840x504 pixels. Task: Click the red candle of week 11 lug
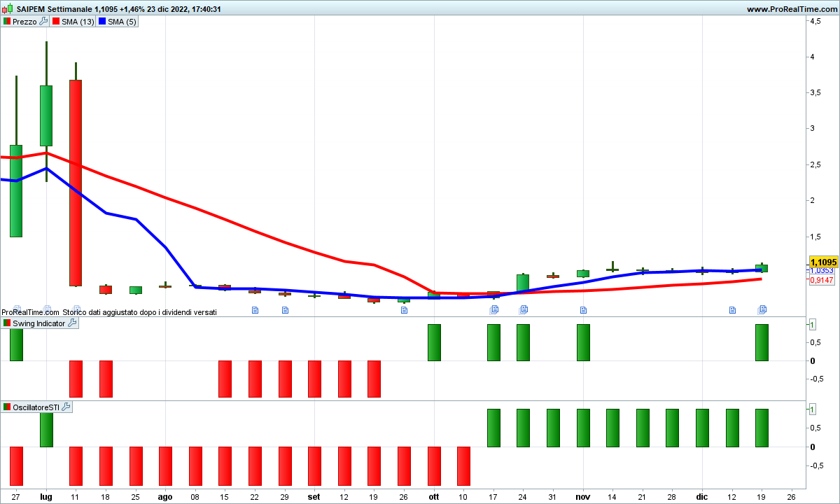click(x=76, y=182)
